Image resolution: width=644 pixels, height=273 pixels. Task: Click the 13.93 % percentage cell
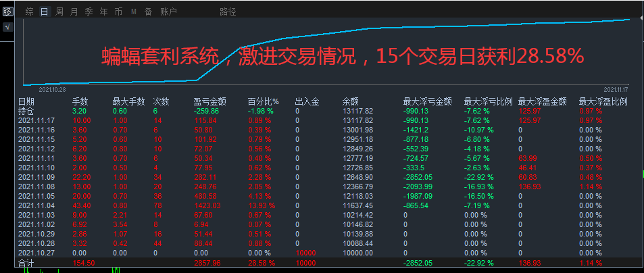coord(262,205)
